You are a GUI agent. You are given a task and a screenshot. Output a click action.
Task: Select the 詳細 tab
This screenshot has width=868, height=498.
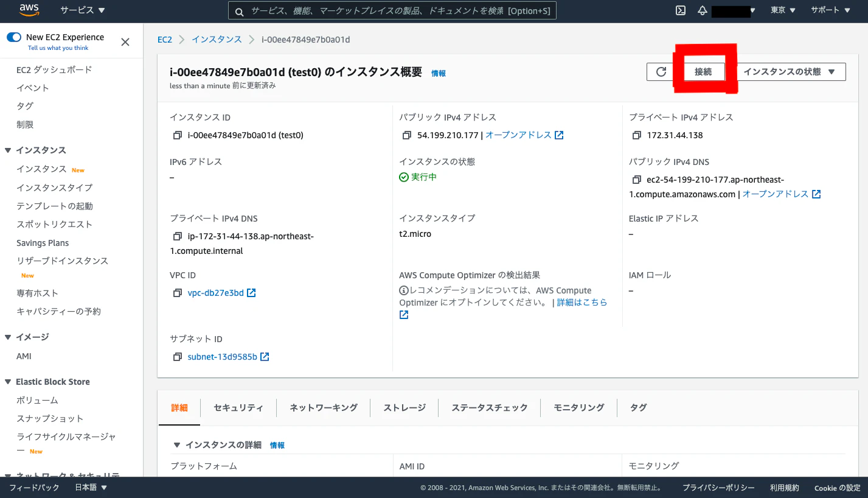[179, 408]
